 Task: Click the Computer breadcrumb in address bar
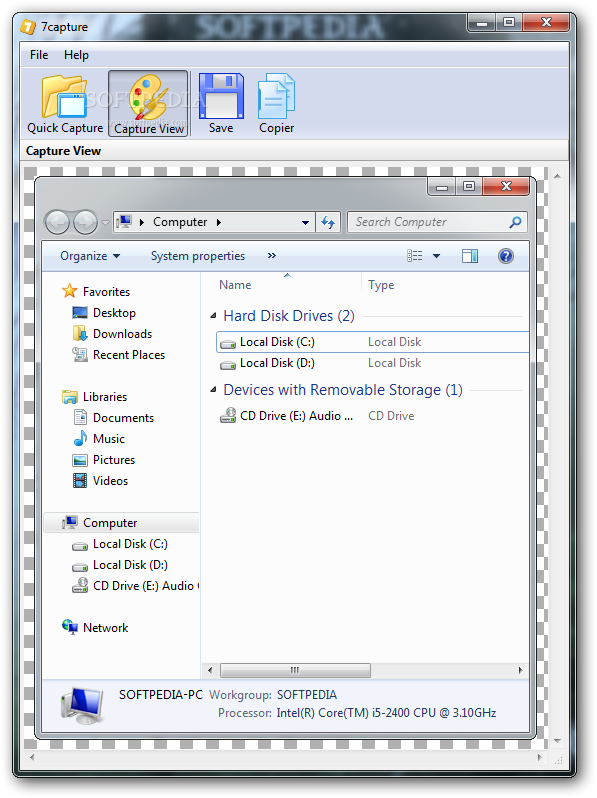point(180,222)
